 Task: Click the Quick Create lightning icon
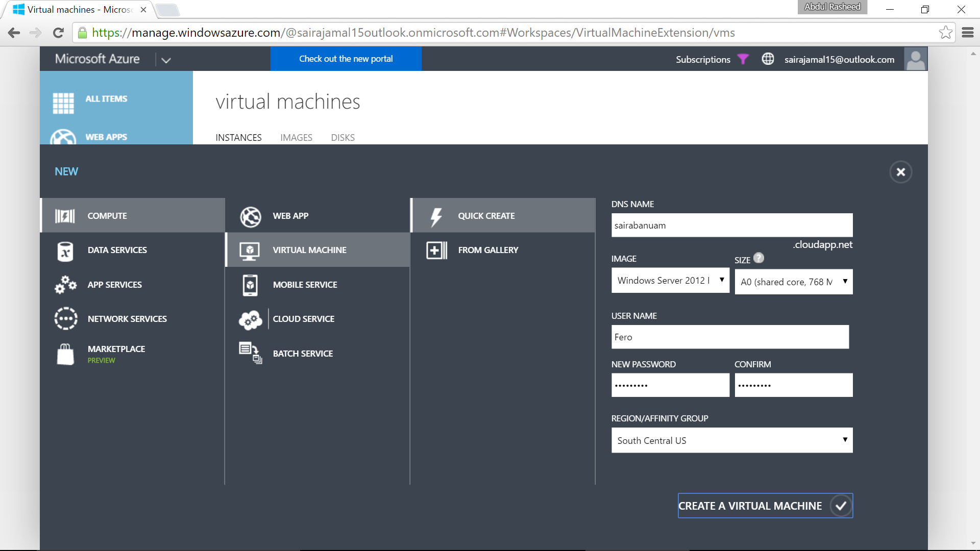click(x=436, y=217)
